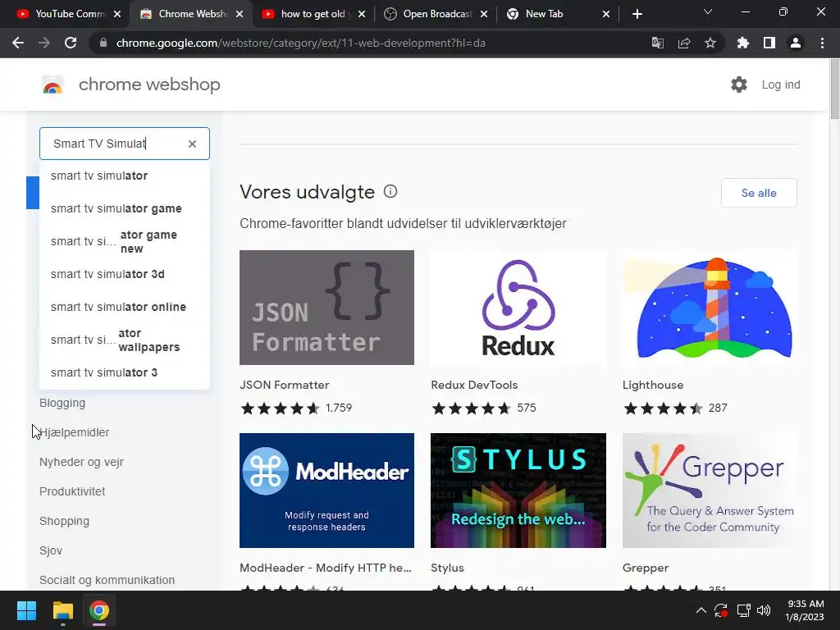Open the Lighthouse extension thumbnail
840x630 pixels.
710,308
